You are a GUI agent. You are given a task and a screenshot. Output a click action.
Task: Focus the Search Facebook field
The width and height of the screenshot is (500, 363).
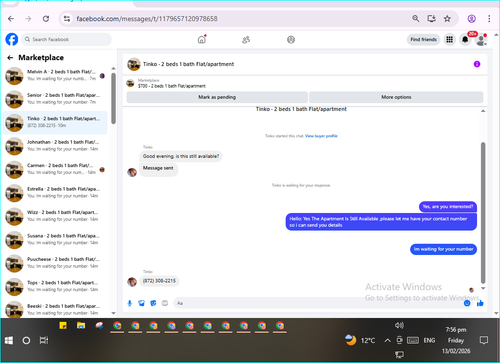[x=67, y=39]
